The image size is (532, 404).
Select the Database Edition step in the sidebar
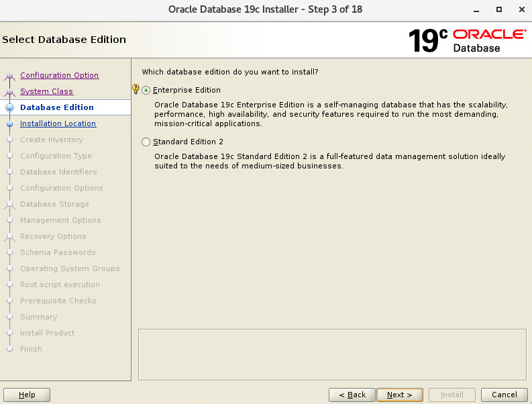tap(56, 107)
